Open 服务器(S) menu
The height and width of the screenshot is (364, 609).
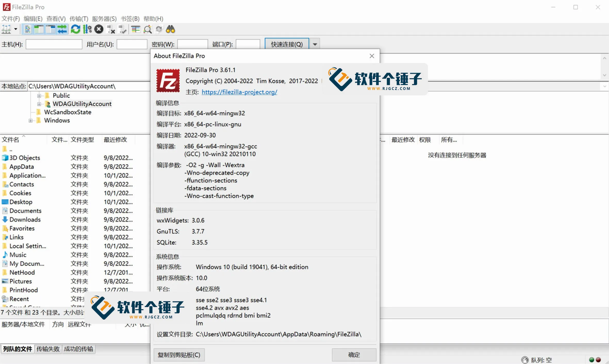coord(104,19)
